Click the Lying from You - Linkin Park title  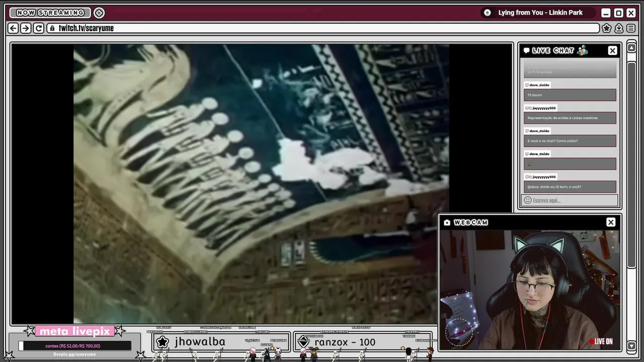point(540,13)
